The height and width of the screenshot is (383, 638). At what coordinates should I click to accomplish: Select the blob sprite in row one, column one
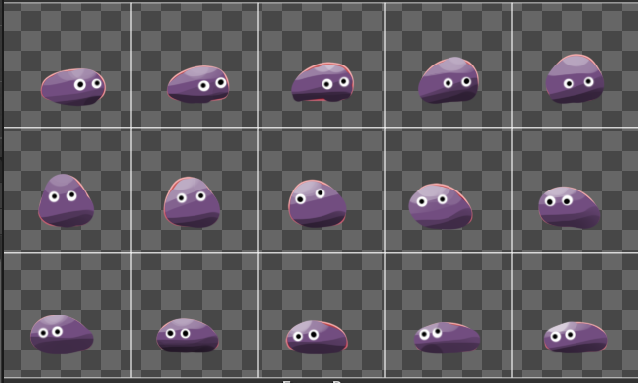(73, 87)
